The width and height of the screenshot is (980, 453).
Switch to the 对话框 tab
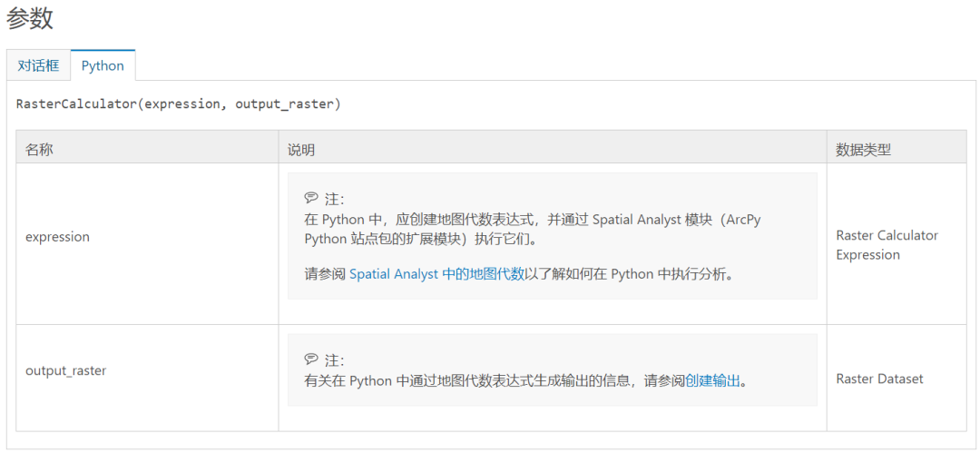[39, 65]
